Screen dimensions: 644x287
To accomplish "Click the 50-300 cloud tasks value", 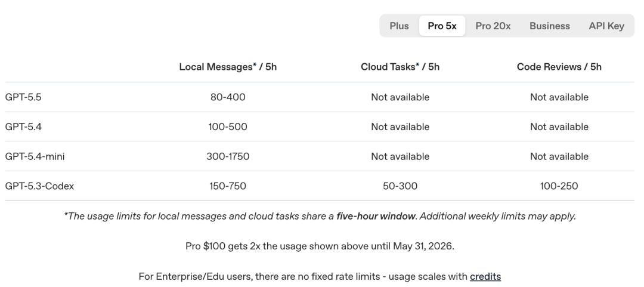I will tap(400, 186).
